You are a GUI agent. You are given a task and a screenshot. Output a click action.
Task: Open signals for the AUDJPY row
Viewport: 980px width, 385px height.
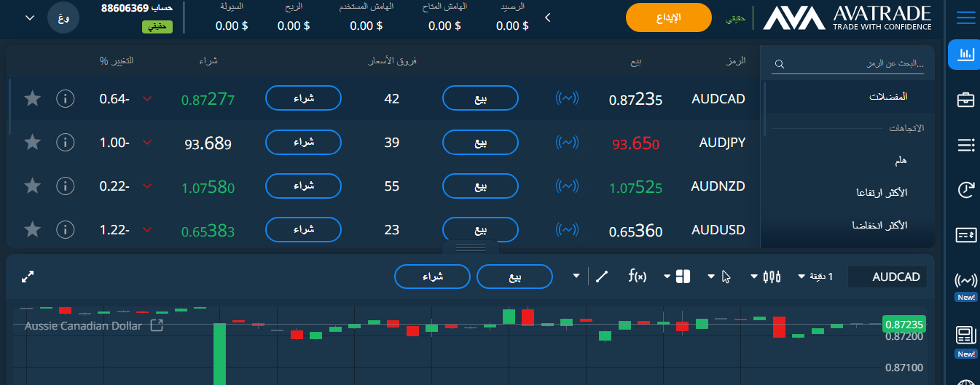pos(568,143)
